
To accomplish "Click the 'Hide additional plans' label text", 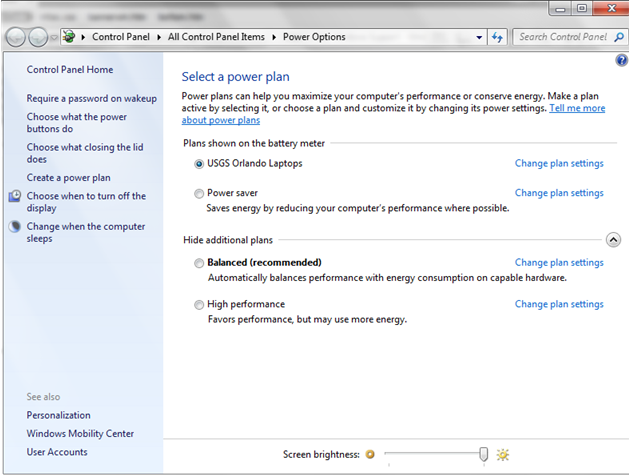I will (228, 240).
